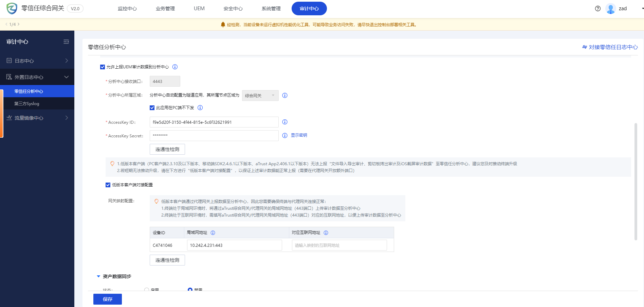Click the 显示密钥 link
644x307 pixels.
pyautogui.click(x=299, y=135)
